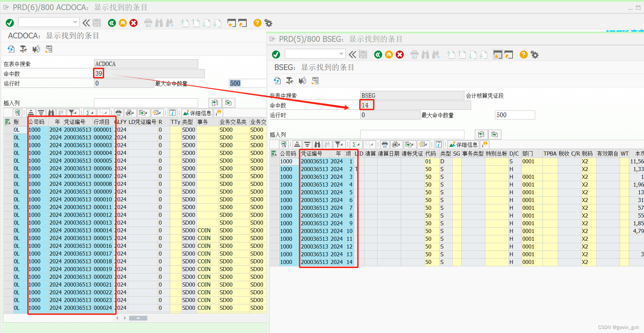This screenshot has width=644, height=333.
Task: Print the BSEG entry list
Action: [x=385, y=144]
